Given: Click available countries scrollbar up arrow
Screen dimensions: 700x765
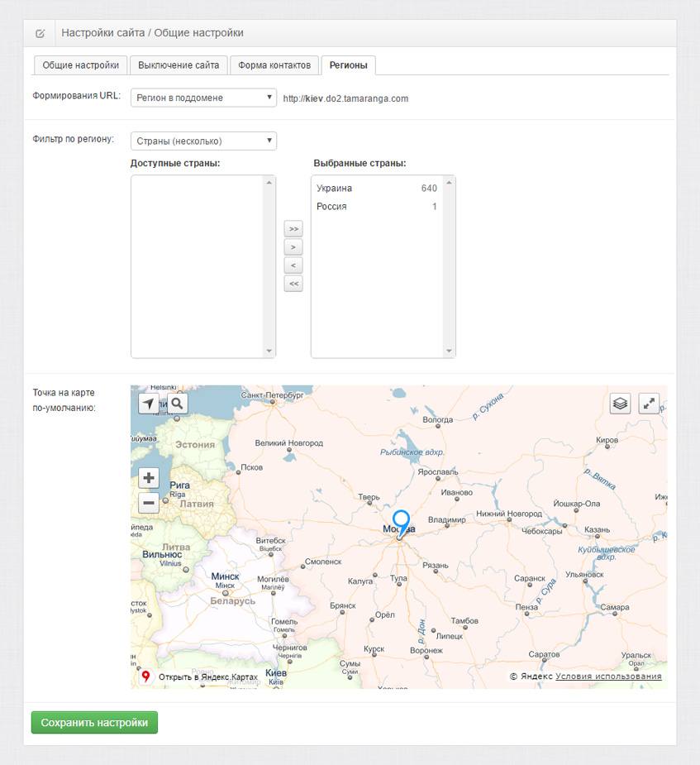Looking at the screenshot, I should (x=269, y=183).
